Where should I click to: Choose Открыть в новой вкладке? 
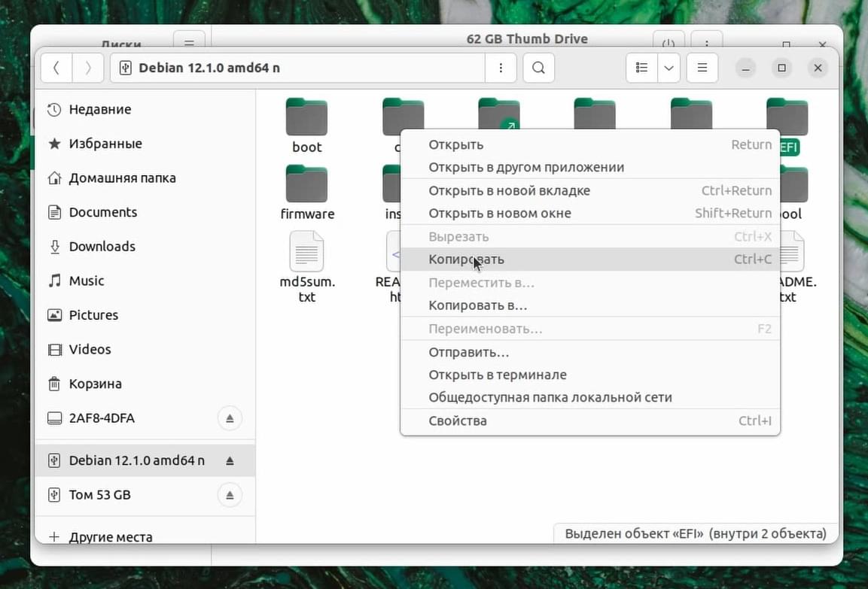tap(590, 190)
